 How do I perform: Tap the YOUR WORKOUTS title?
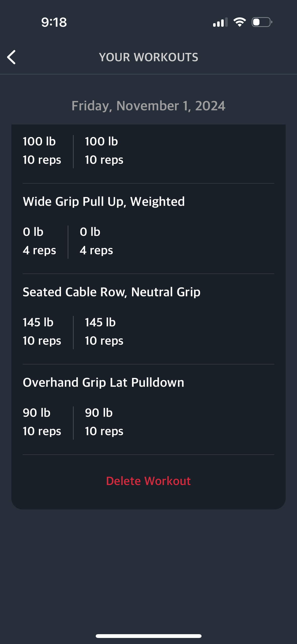click(x=149, y=57)
